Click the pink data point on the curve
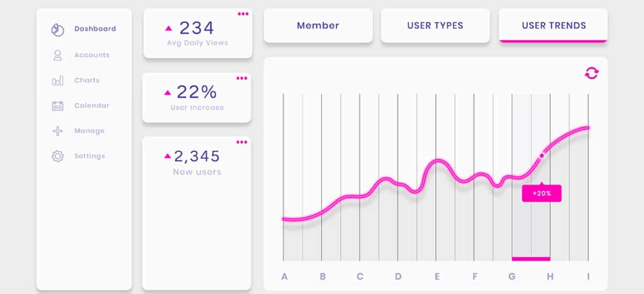This screenshot has height=294, width=644. point(541,155)
